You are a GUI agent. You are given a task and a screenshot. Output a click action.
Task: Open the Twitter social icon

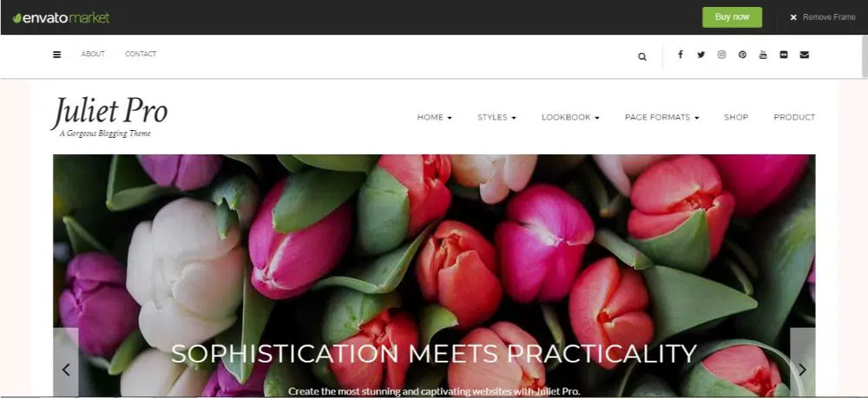[x=700, y=54]
